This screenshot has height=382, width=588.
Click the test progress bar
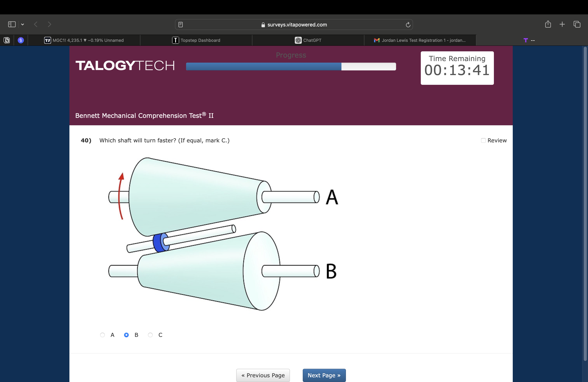coord(291,66)
